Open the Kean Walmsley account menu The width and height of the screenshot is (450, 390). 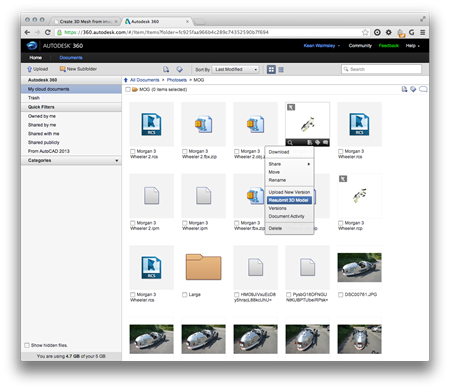click(322, 46)
